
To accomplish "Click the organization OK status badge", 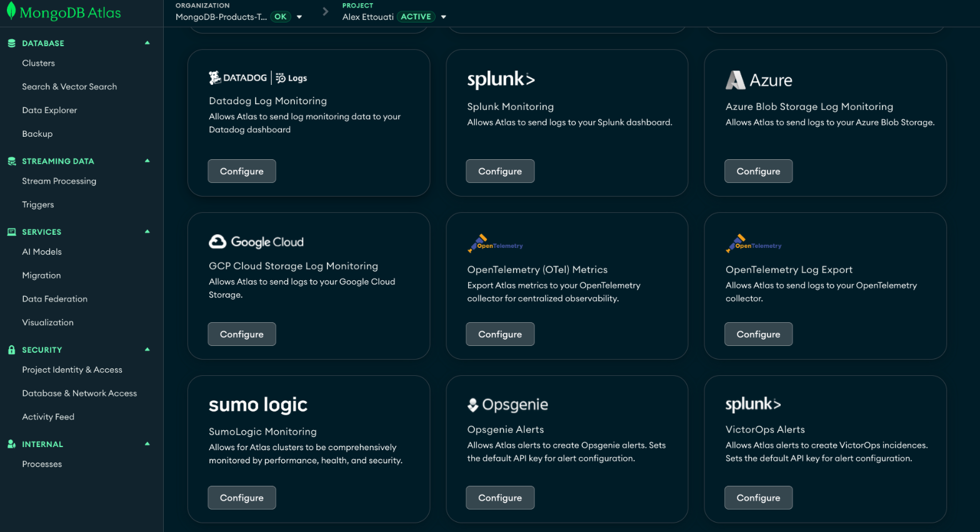I will [x=281, y=17].
